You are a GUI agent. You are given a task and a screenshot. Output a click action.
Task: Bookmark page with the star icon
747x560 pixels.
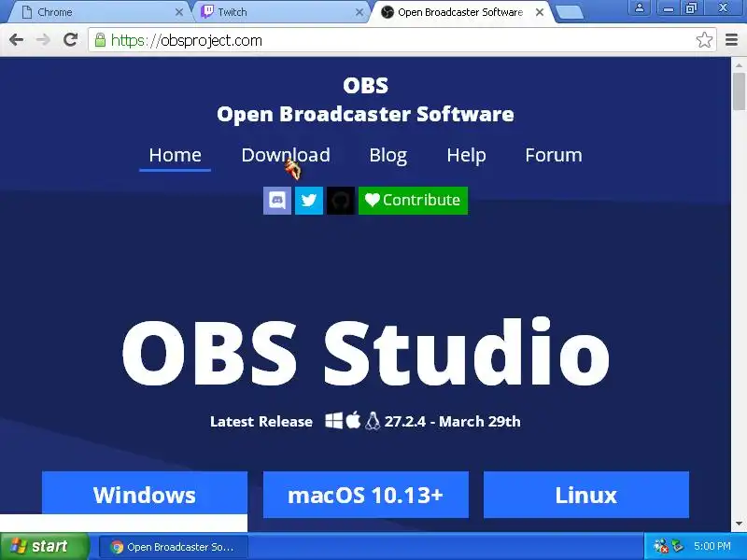(x=704, y=40)
